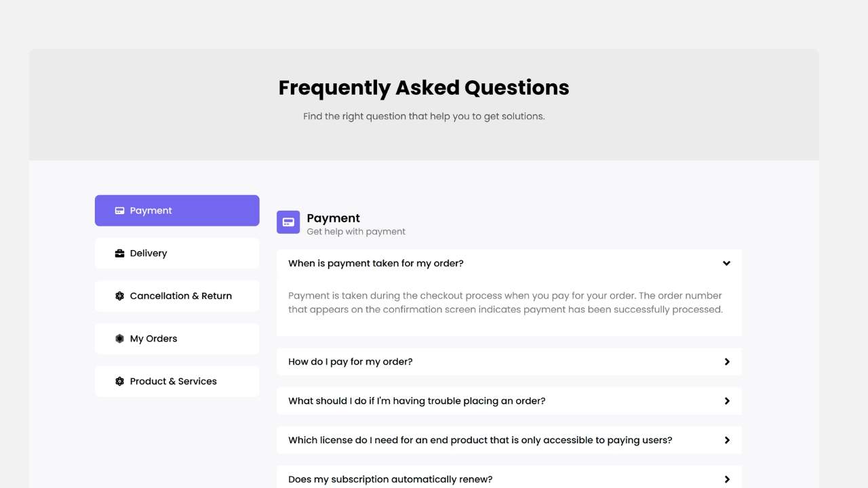Expand the 'How do I pay' chevron arrow
This screenshot has height=488, width=868.
[x=726, y=362]
